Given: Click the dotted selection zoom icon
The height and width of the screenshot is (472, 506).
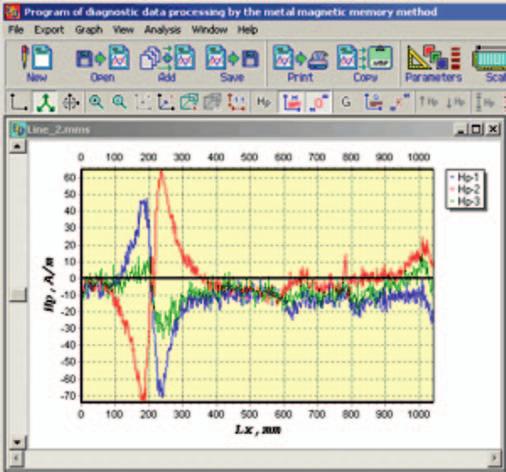Looking at the screenshot, I should pos(143,102).
